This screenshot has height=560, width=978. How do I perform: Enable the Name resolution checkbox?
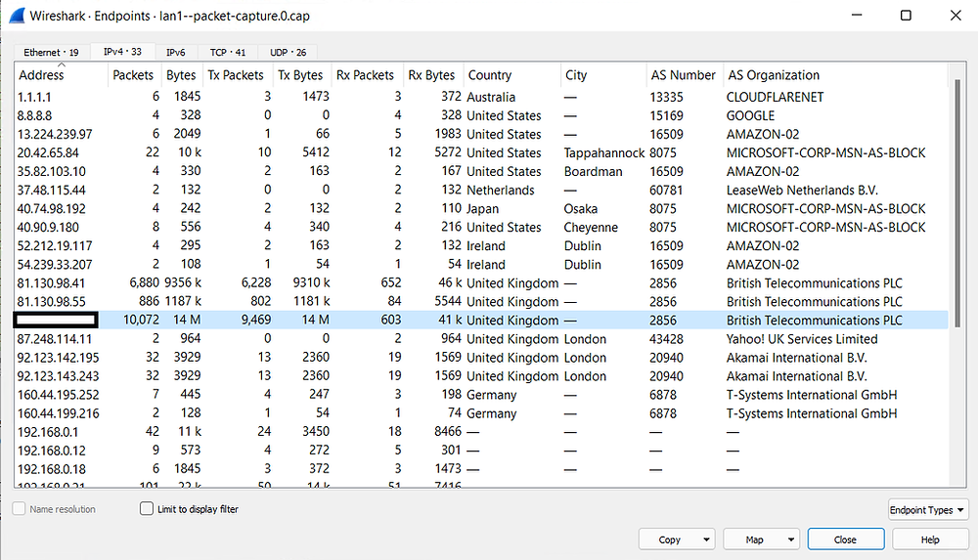tap(20, 509)
